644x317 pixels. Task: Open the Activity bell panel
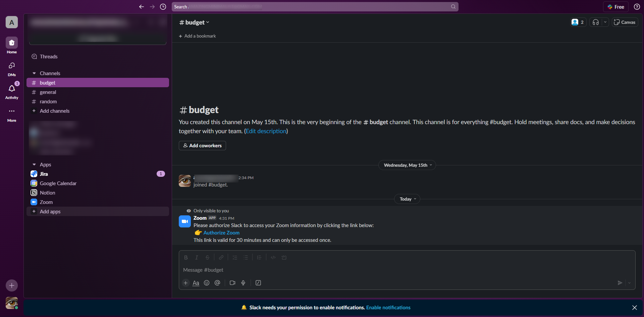11,91
